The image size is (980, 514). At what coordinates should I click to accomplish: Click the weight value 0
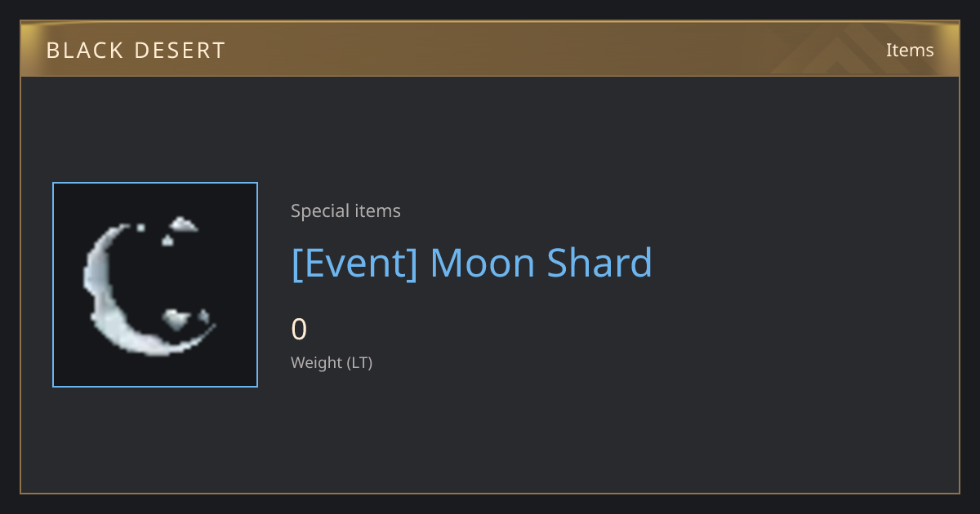(299, 330)
